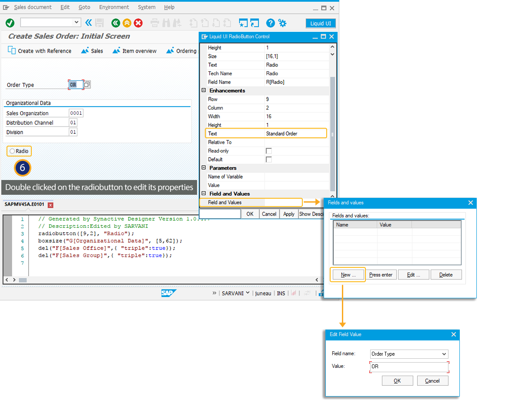Click the SAP menu icon left of Sales document
Image resolution: width=522 pixels, height=420 pixels.
6,7
